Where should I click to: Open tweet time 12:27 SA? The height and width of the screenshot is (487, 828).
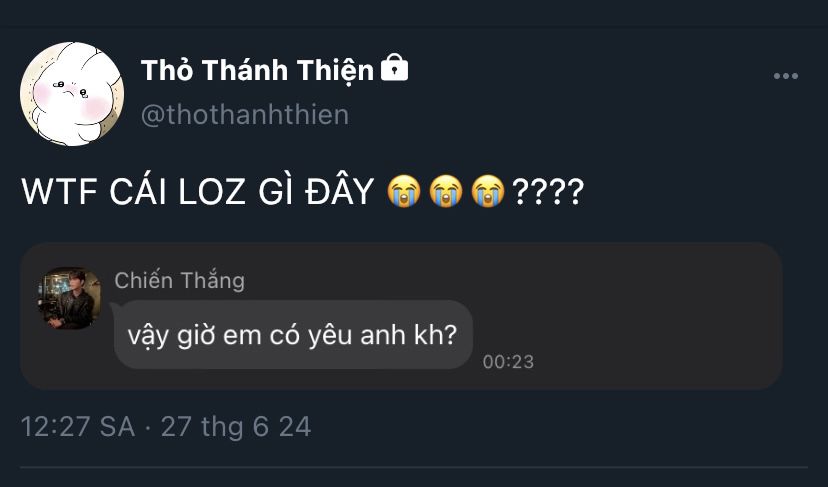tap(78, 426)
